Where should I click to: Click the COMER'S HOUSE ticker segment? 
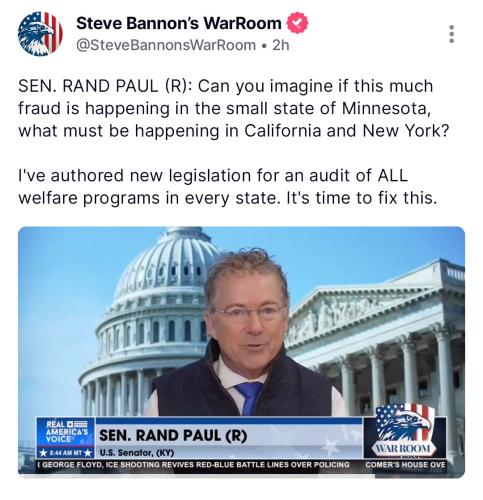click(405, 465)
